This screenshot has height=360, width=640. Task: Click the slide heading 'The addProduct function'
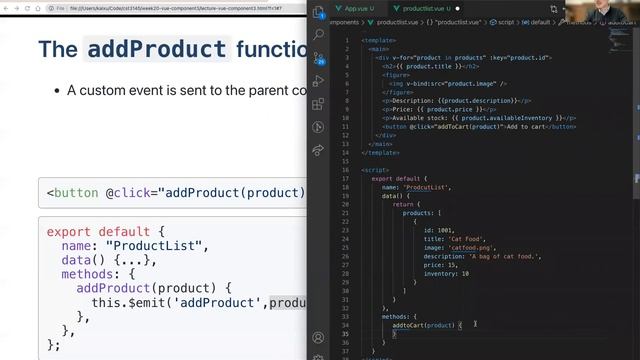(173, 49)
